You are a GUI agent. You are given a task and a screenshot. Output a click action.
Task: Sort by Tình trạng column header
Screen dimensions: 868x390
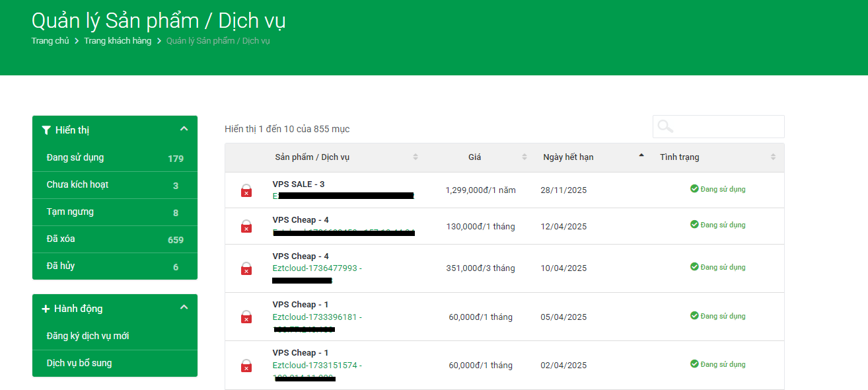pos(679,157)
